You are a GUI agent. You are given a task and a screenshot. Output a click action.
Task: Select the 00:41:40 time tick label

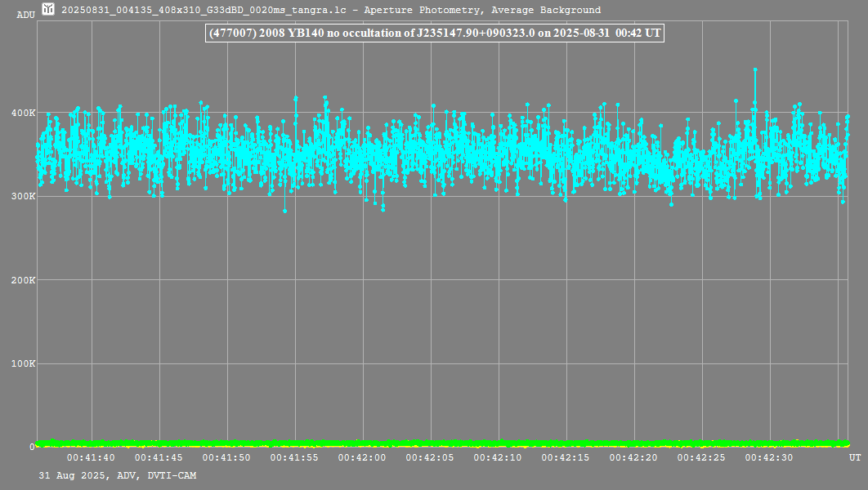tap(91, 458)
